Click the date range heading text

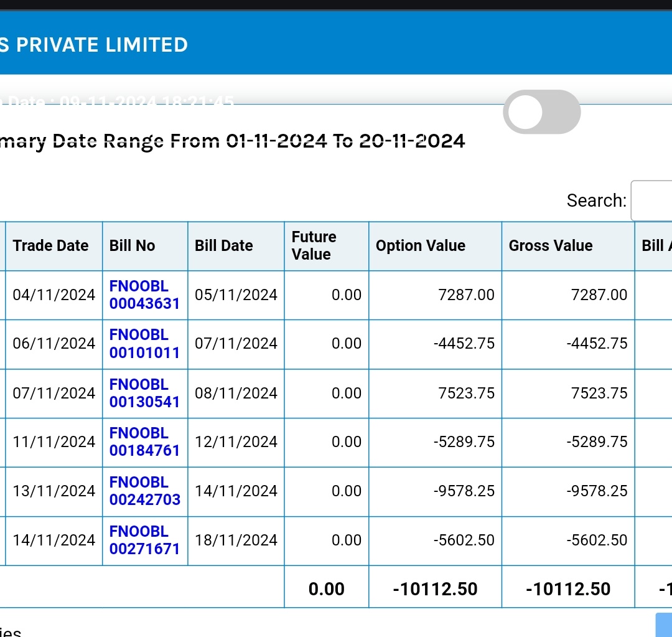[232, 141]
